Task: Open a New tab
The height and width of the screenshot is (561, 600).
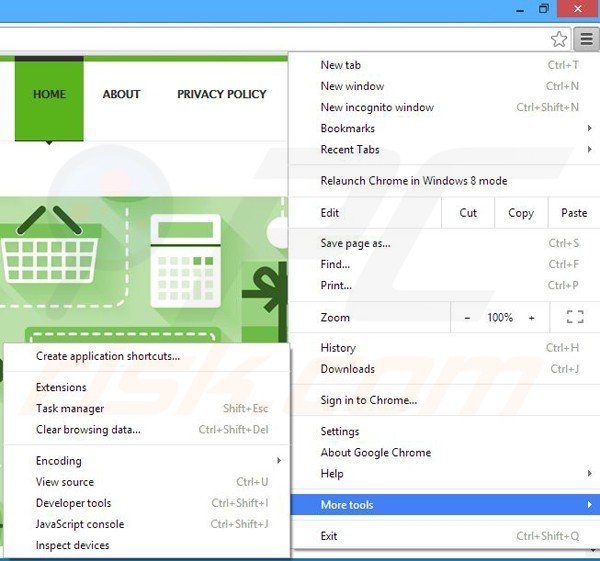Action: (445, 65)
